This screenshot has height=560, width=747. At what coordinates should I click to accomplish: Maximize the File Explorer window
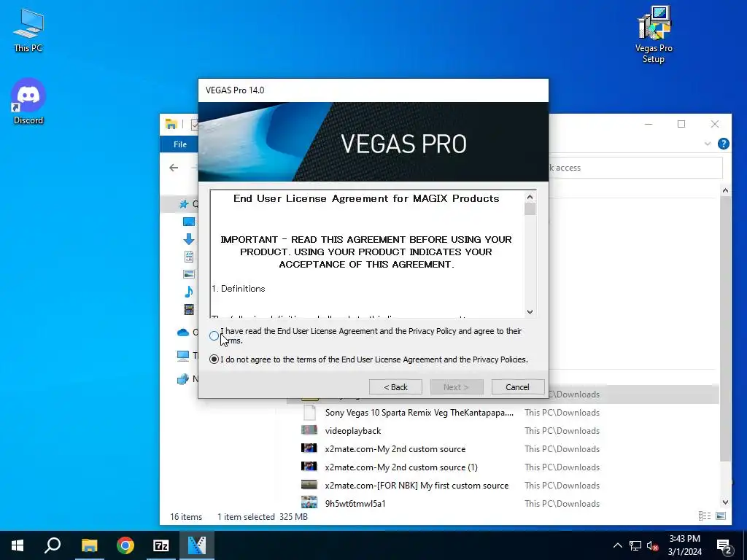[x=681, y=124]
